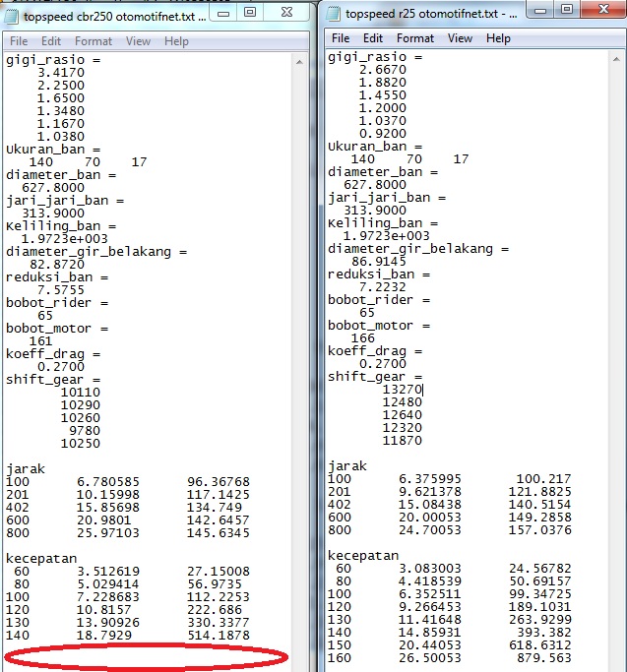Open Format menu in r25 Notepad window

click(x=415, y=37)
